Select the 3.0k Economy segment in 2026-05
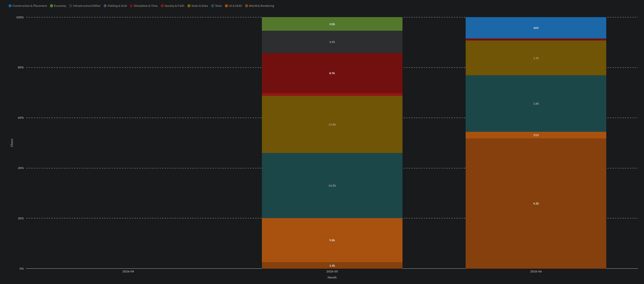Image resolution: width=644 pixels, height=284 pixels. tap(332, 24)
